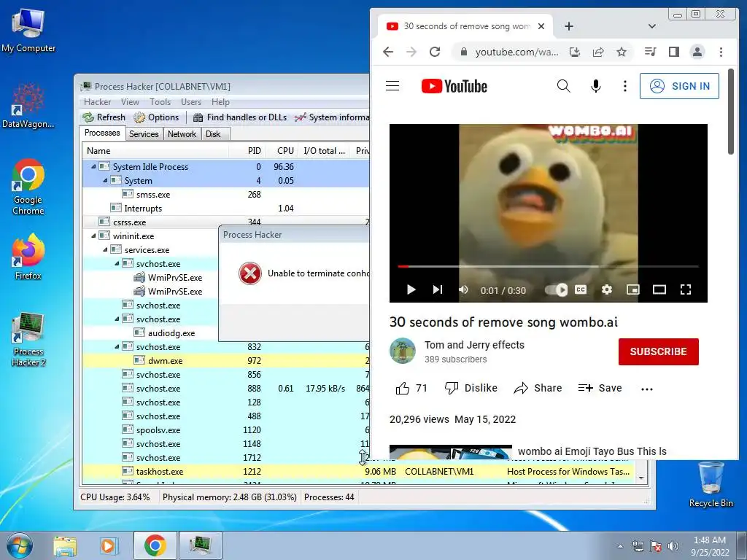Screen dimensions: 747x560
Task: Share the video
Action: tap(538, 388)
